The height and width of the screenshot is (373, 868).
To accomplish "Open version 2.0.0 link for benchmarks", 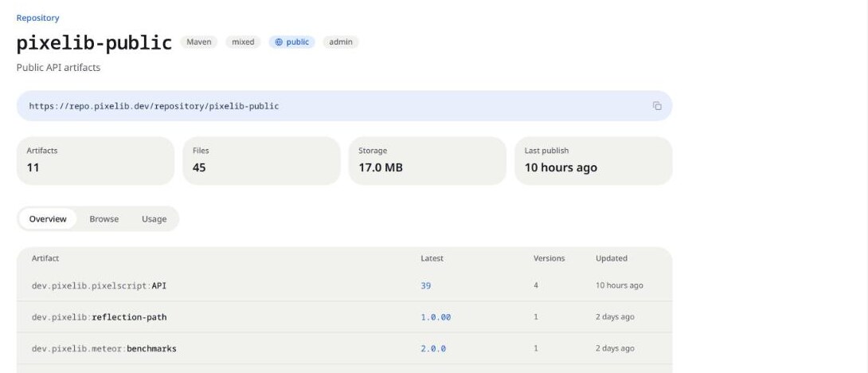I will tap(433, 348).
